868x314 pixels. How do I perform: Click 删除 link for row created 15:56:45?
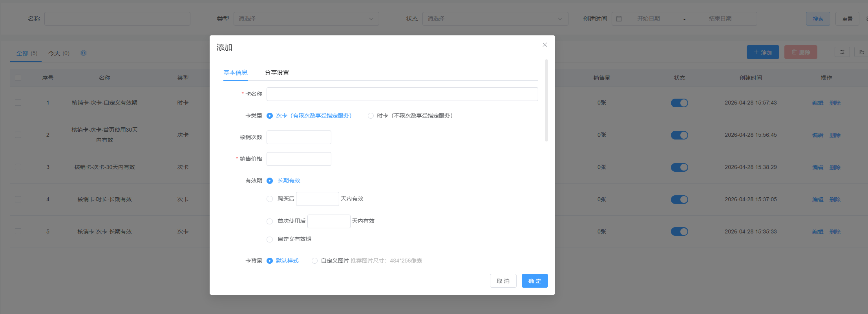click(x=835, y=135)
